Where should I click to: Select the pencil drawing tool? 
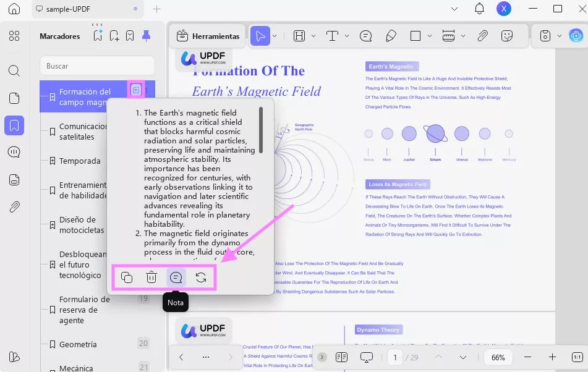point(391,36)
